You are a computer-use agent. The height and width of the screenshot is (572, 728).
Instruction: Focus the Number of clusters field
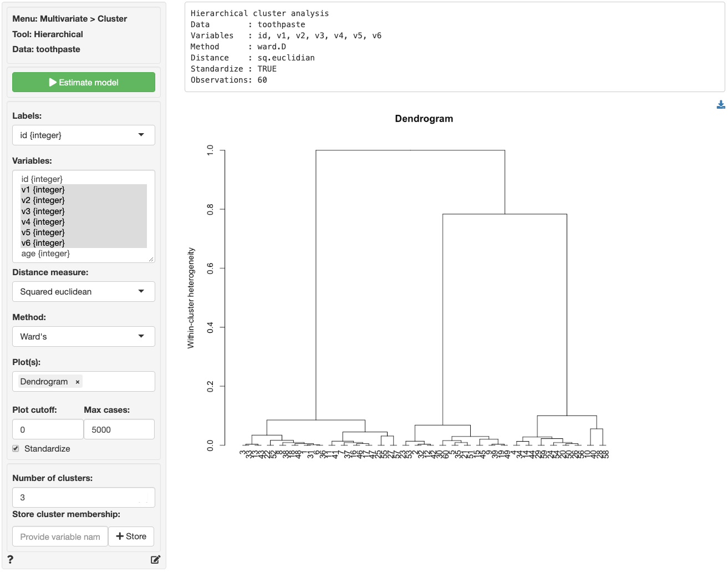coord(83,498)
